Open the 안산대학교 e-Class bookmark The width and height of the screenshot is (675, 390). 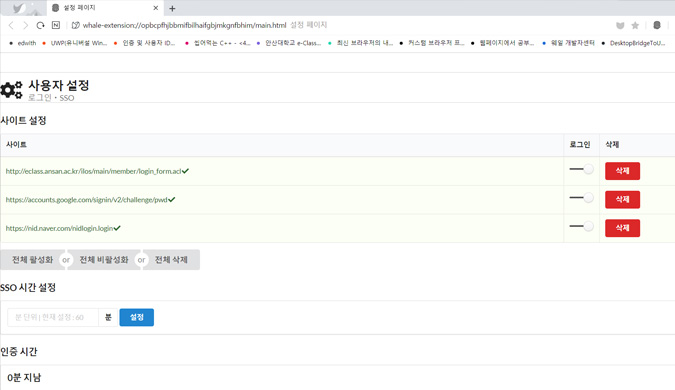pyautogui.click(x=288, y=43)
